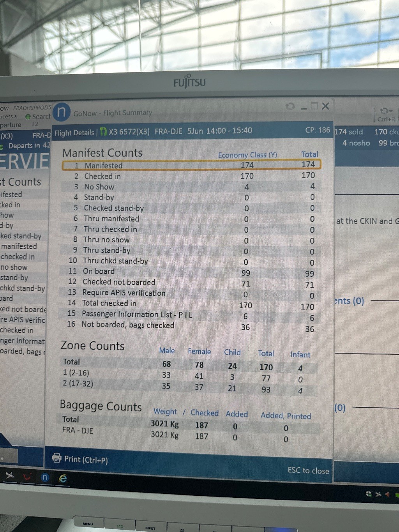The image size is (399, 532).
Task: Click the Ctrl+R refresh button at right
Action: [x=385, y=114]
